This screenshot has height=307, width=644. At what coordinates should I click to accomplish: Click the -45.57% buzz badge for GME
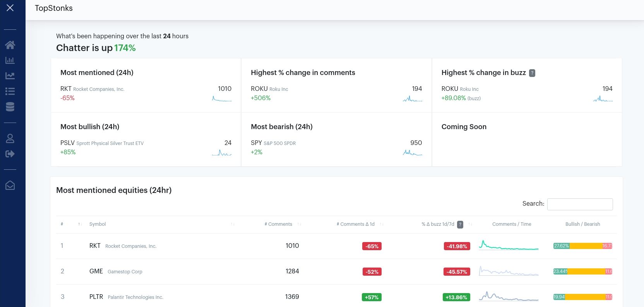click(x=457, y=272)
